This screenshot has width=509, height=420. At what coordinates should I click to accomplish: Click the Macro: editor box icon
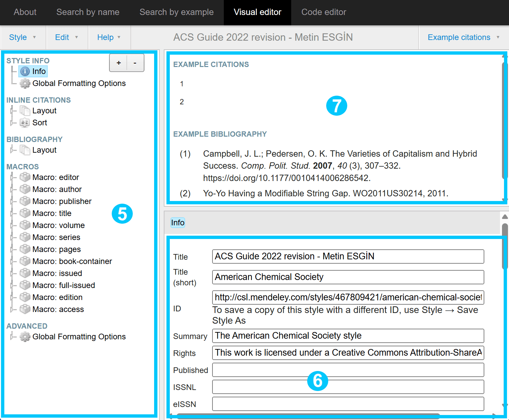[x=25, y=177]
